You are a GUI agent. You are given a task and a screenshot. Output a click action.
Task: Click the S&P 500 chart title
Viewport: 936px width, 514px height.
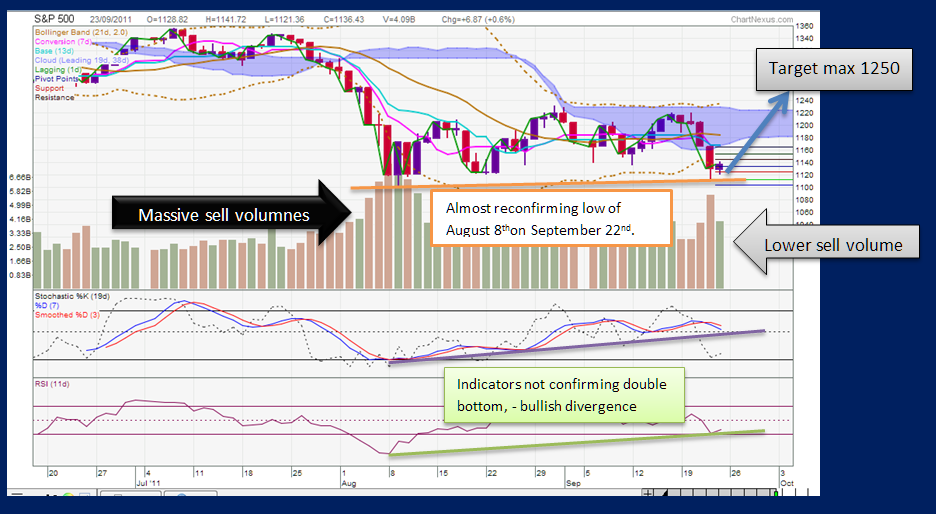(x=54, y=19)
